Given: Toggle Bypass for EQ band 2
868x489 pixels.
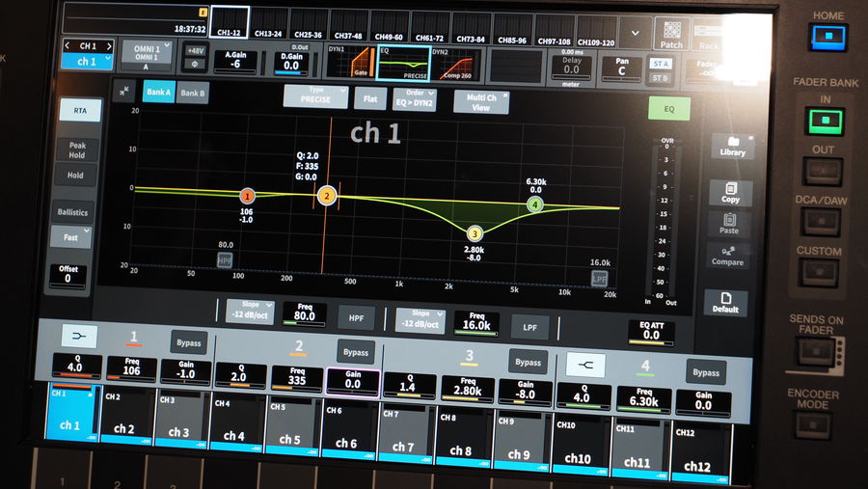Looking at the screenshot, I should (x=356, y=350).
